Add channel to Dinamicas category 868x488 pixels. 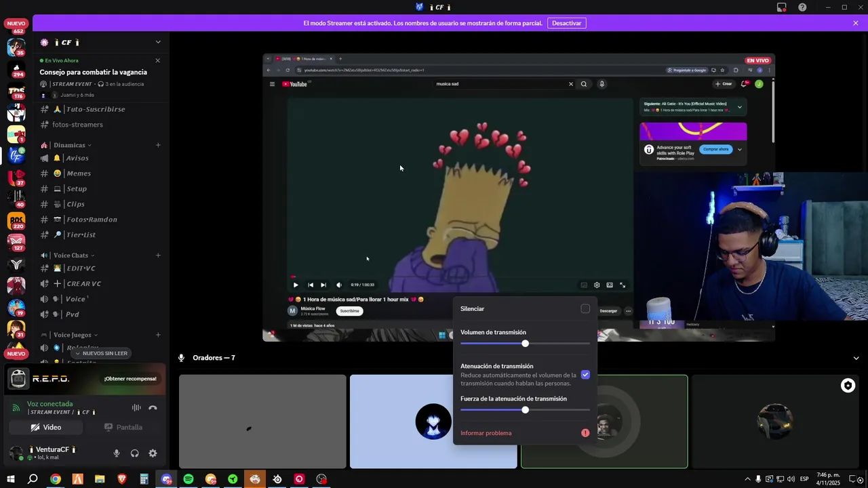(x=158, y=145)
